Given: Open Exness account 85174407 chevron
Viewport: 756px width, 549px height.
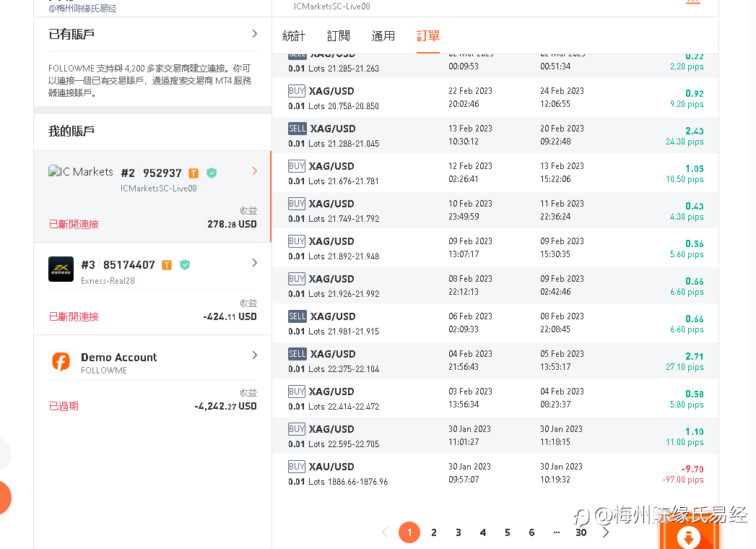Looking at the screenshot, I should (255, 262).
